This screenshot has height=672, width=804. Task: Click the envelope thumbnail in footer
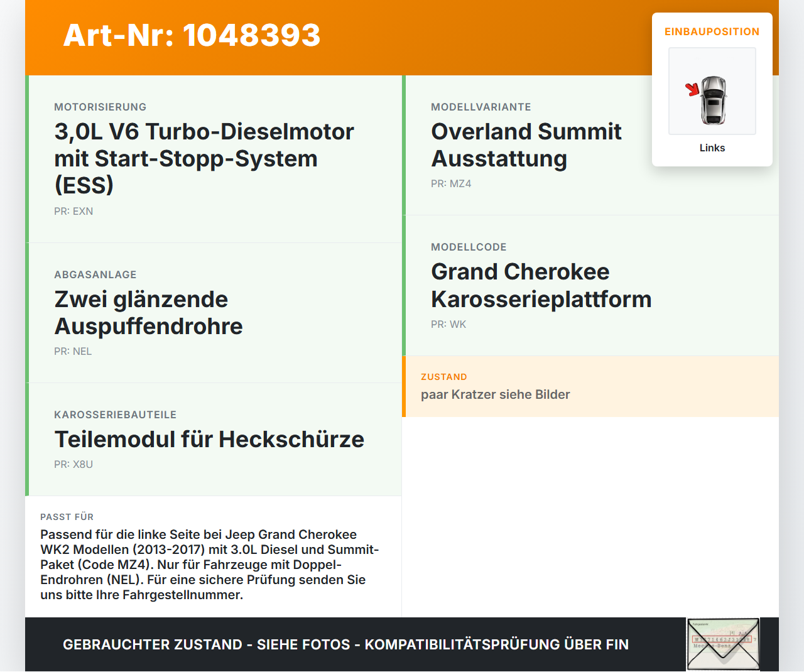723,644
